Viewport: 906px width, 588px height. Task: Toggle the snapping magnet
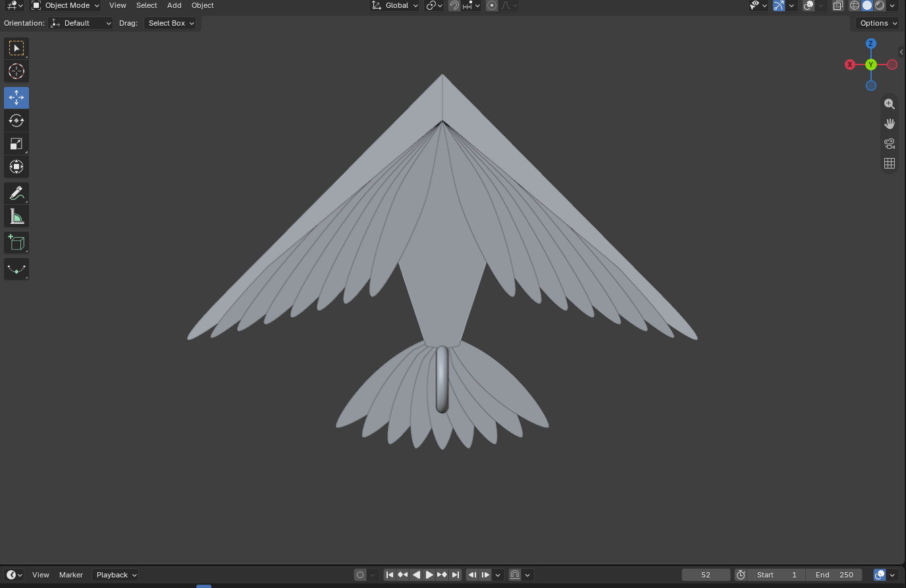tap(454, 5)
